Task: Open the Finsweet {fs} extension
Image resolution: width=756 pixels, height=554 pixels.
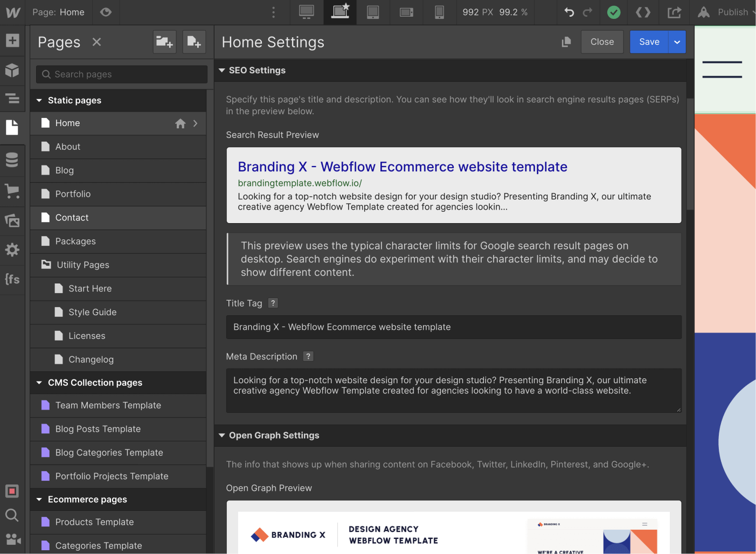Action: 12,279
